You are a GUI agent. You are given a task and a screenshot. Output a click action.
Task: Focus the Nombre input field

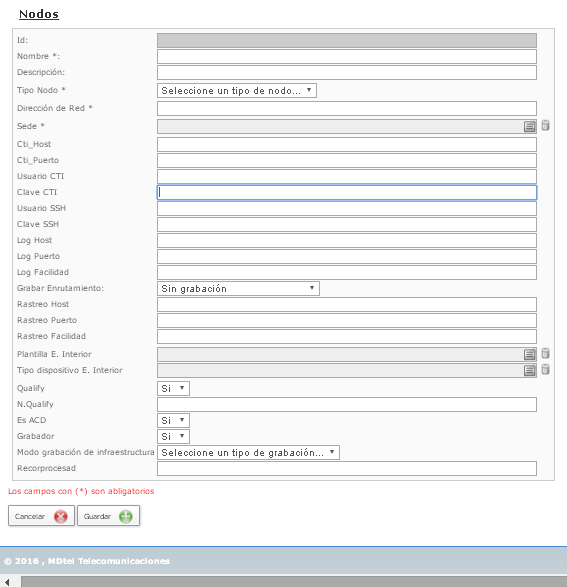click(x=347, y=57)
